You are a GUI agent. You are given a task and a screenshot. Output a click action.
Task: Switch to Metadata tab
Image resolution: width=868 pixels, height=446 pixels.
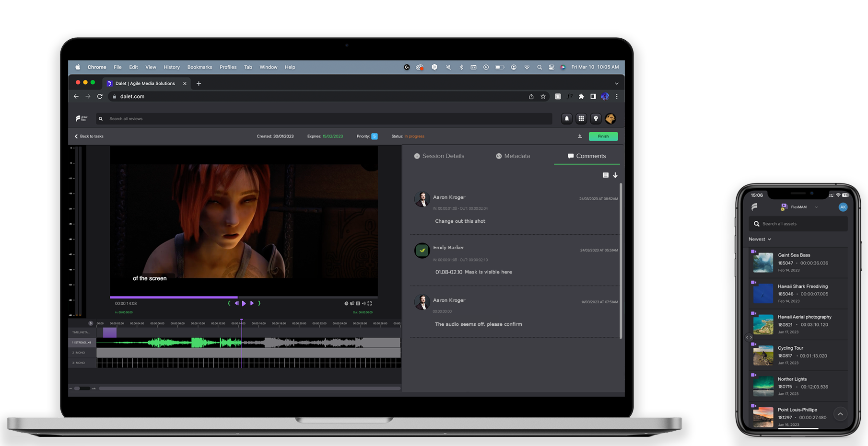(513, 156)
